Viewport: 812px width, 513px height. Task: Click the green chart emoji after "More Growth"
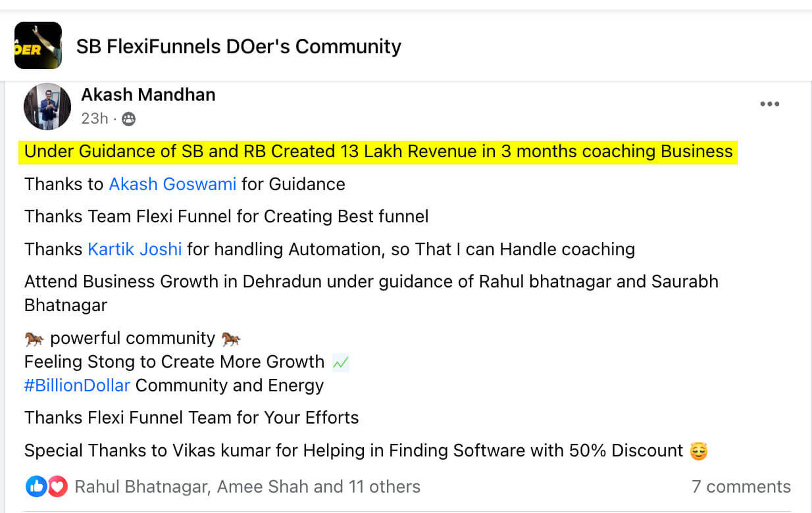(x=340, y=362)
